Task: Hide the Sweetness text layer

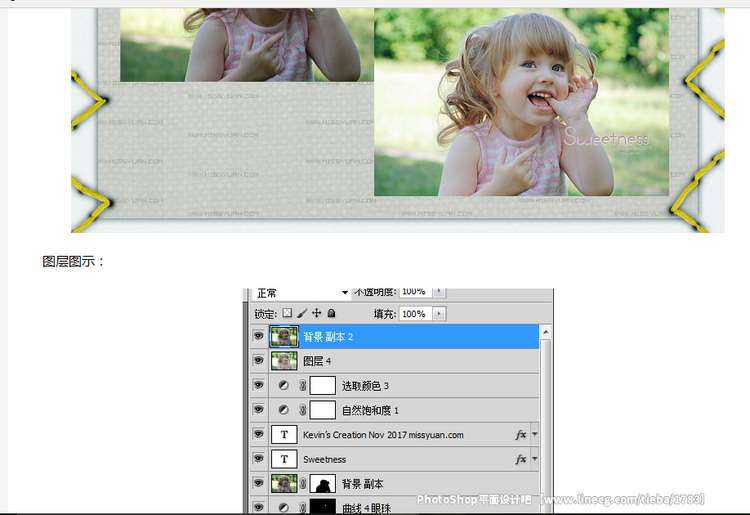Action: coord(258,459)
